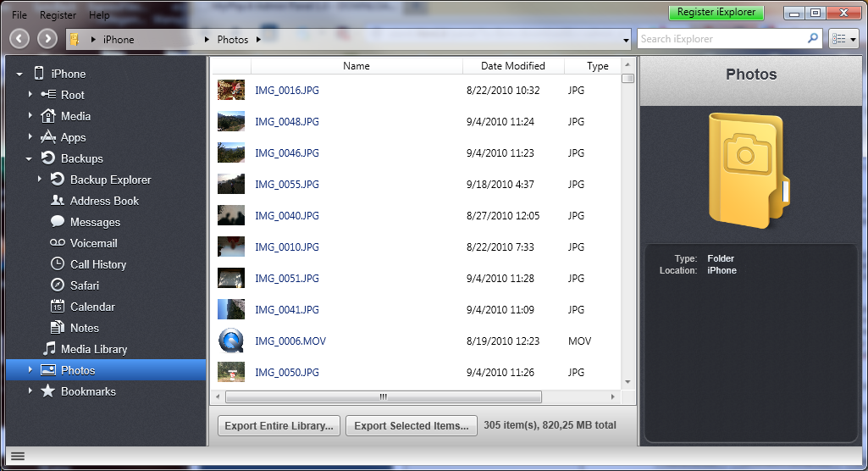The width and height of the screenshot is (868, 471).
Task: Expand the Apps tree node
Action: [x=30, y=136]
